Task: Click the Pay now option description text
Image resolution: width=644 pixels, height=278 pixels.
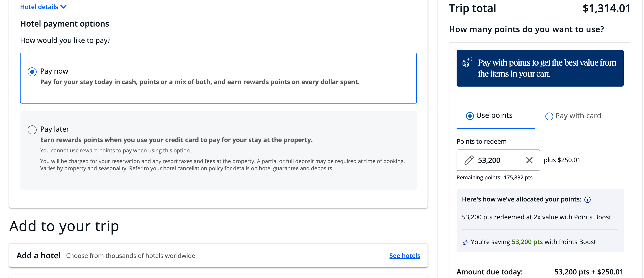Action: [x=199, y=82]
